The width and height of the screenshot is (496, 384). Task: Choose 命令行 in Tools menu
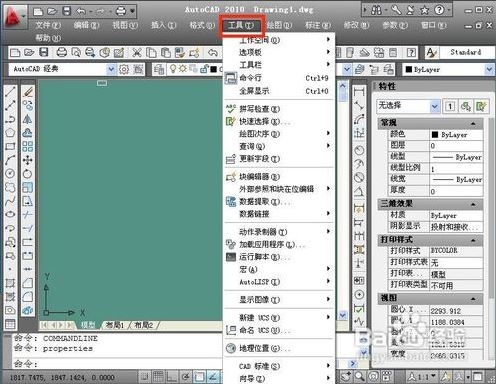click(x=279, y=78)
